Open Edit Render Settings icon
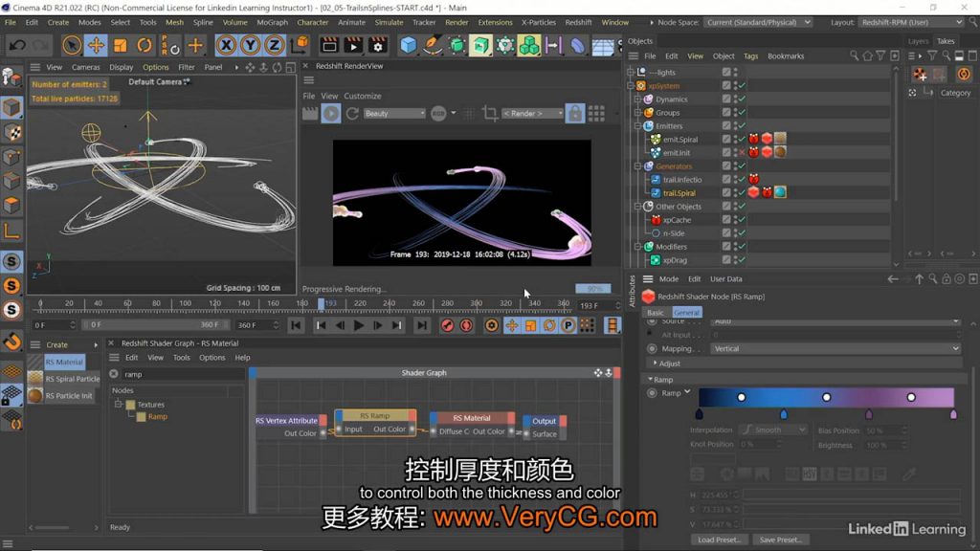This screenshot has width=980, height=551. [377, 45]
